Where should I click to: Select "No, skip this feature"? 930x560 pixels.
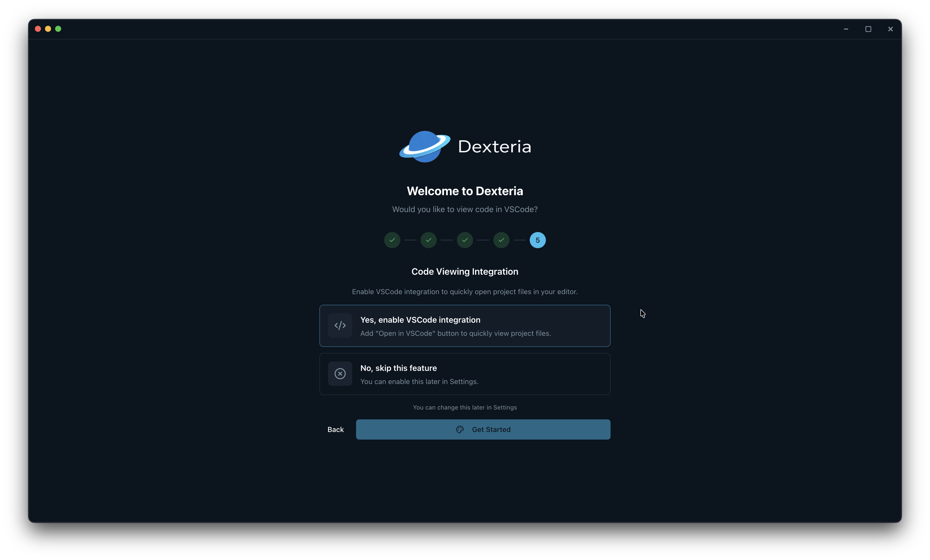(465, 374)
